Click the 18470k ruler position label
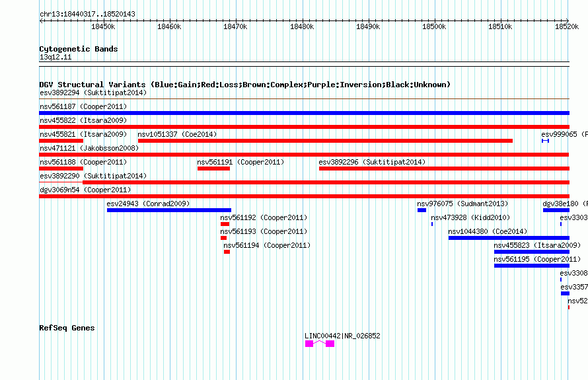The width and height of the screenshot is (588, 380). pos(235,26)
